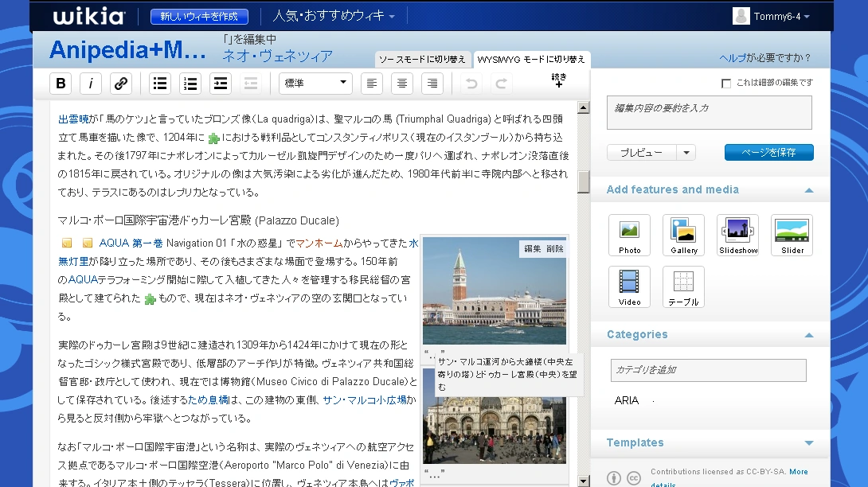Click the マンホーム red link
The image size is (868, 487).
[319, 243]
